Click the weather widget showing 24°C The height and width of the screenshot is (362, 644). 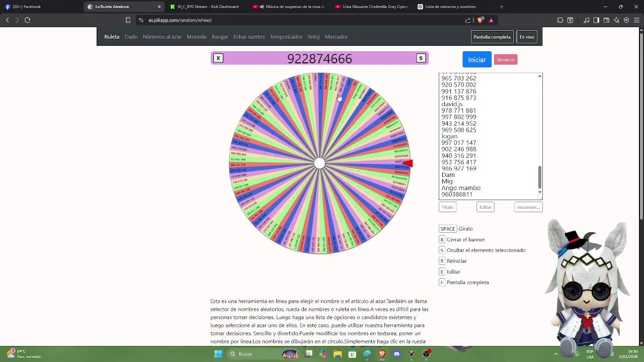[23, 354]
